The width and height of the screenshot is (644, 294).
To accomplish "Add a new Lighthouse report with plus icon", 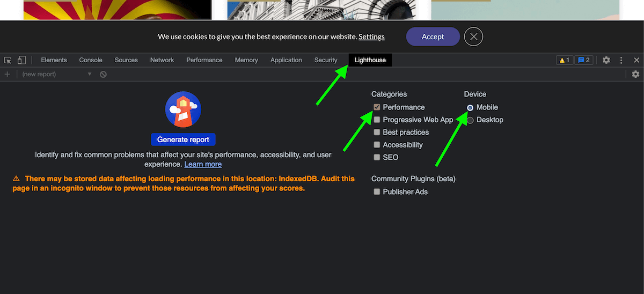I will (x=8, y=74).
